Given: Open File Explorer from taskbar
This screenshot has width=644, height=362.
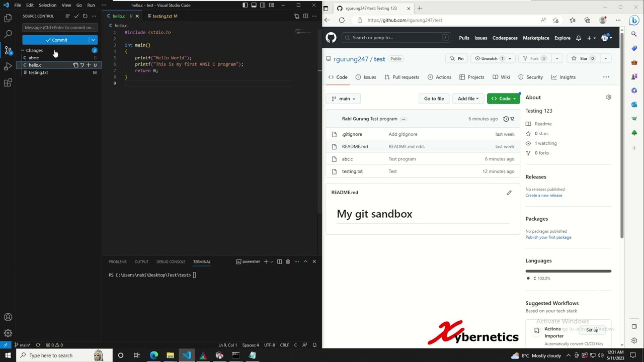Looking at the screenshot, I should 170,355.
